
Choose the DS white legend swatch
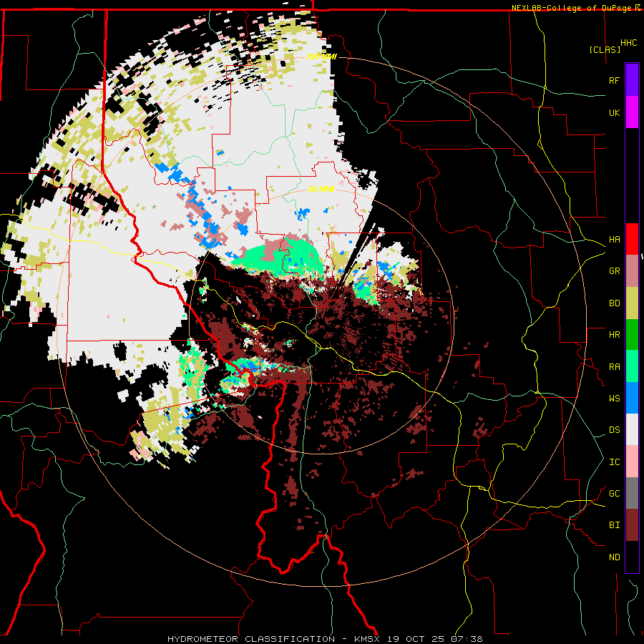(x=632, y=429)
